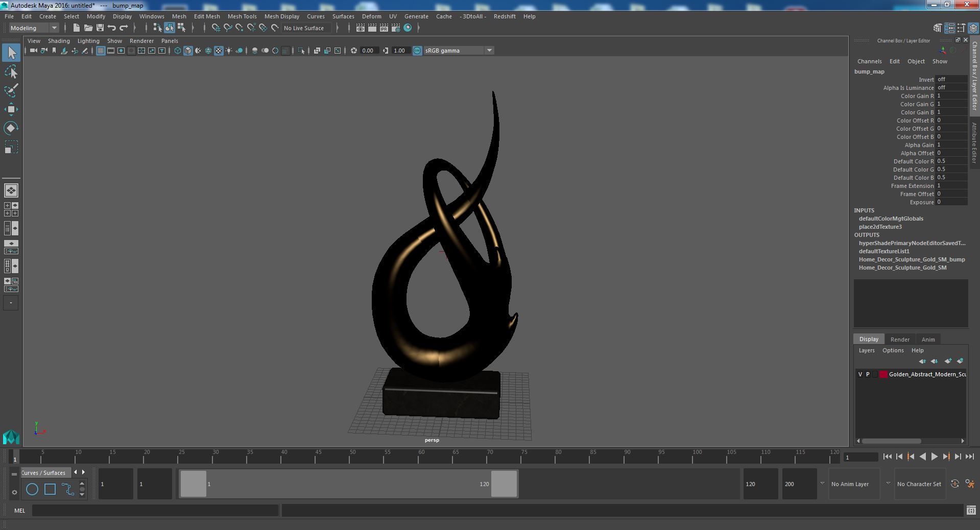Image resolution: width=980 pixels, height=530 pixels.
Task: Open shelf options gear menu
Action: point(14,493)
